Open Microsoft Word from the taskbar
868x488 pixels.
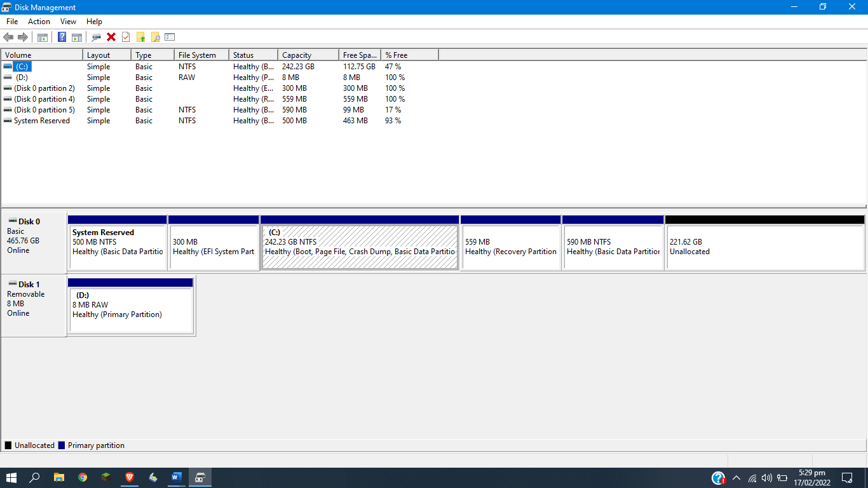tap(176, 477)
